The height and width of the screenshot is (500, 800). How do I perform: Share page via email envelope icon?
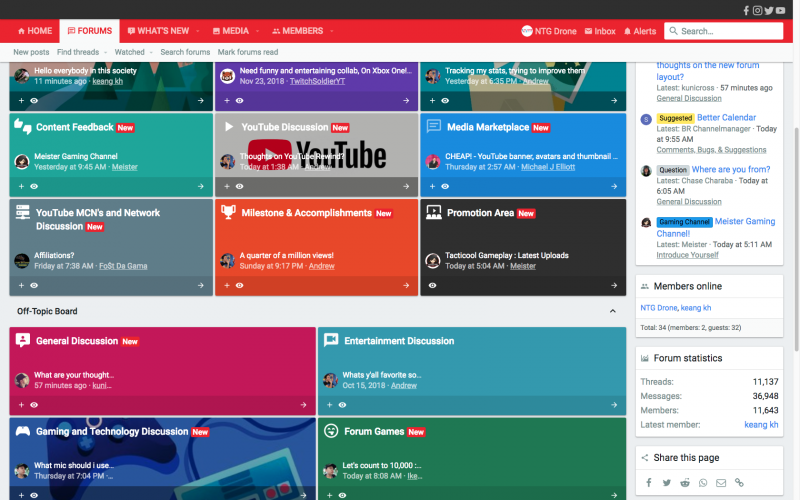(x=720, y=483)
